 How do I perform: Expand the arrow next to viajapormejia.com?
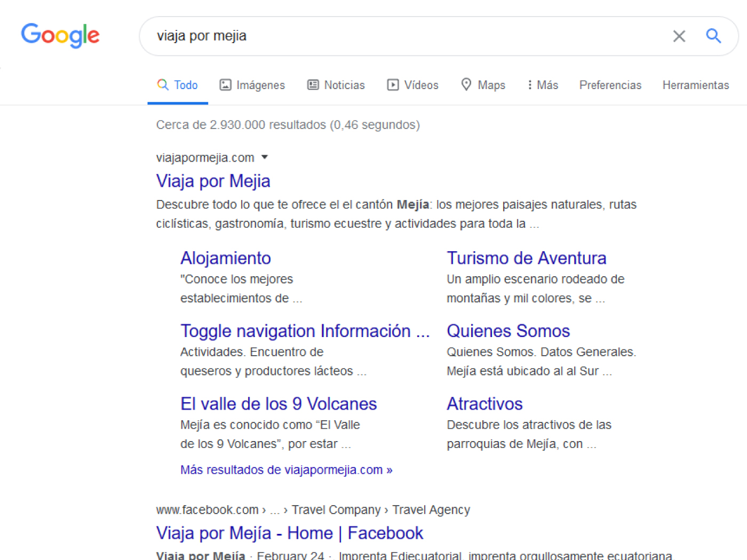click(265, 157)
